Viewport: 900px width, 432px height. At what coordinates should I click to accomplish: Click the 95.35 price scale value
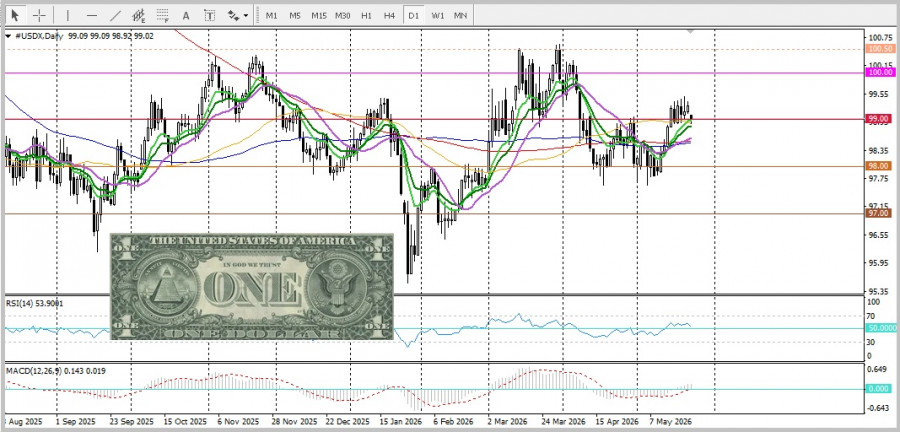click(x=880, y=291)
